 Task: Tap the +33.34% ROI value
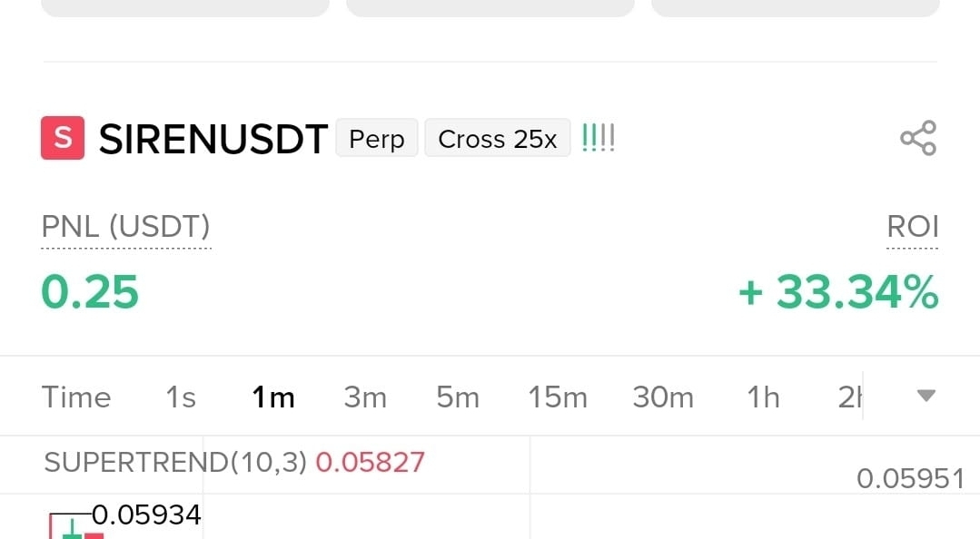click(x=837, y=292)
